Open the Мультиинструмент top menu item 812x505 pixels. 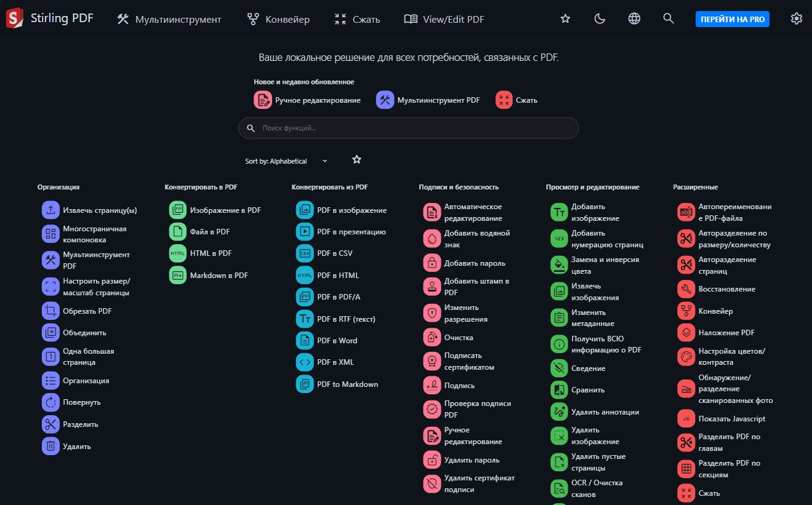[x=169, y=19]
